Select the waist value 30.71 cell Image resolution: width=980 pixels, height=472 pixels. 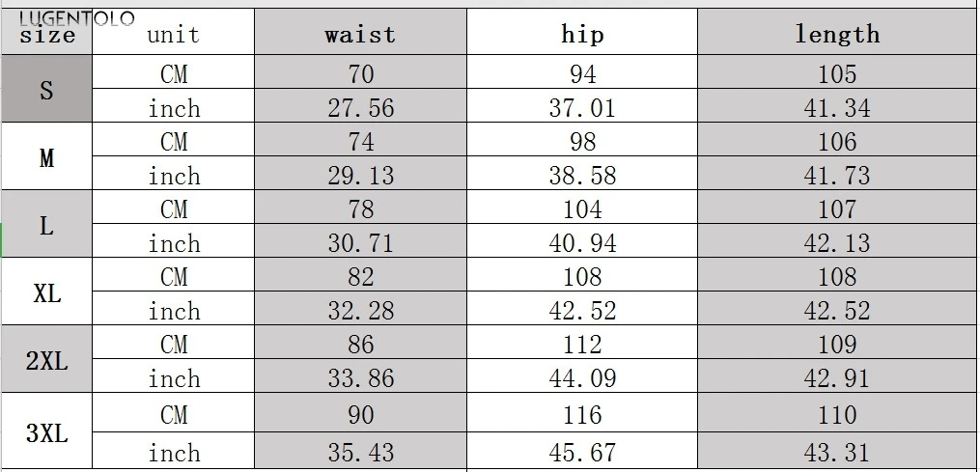360,243
